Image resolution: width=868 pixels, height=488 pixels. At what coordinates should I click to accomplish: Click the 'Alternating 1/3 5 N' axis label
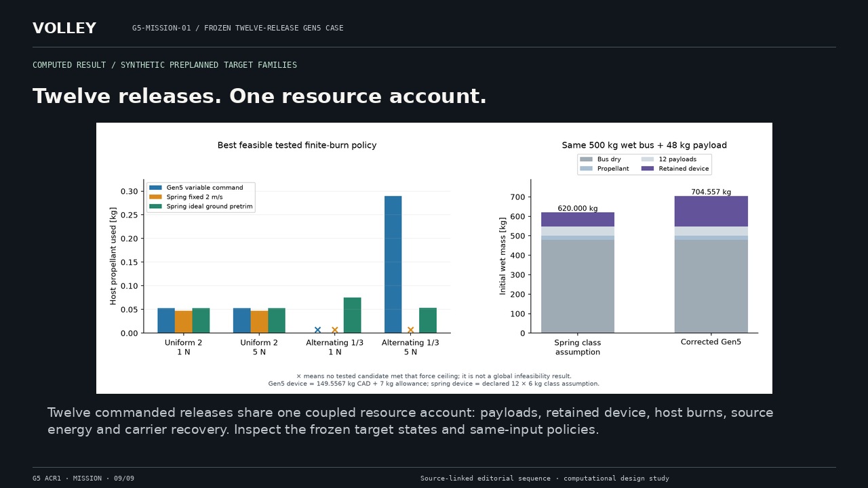[x=410, y=348]
